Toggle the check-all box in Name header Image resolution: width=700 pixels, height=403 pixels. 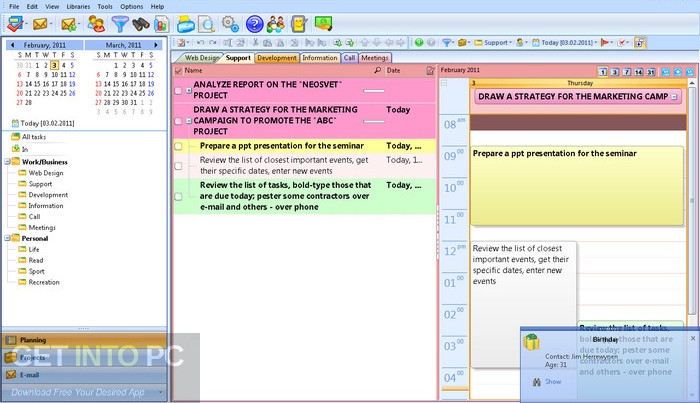click(x=178, y=71)
